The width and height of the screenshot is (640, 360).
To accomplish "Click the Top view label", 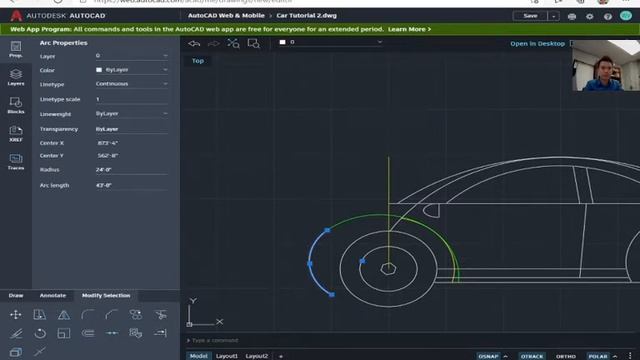I will 198,61.
